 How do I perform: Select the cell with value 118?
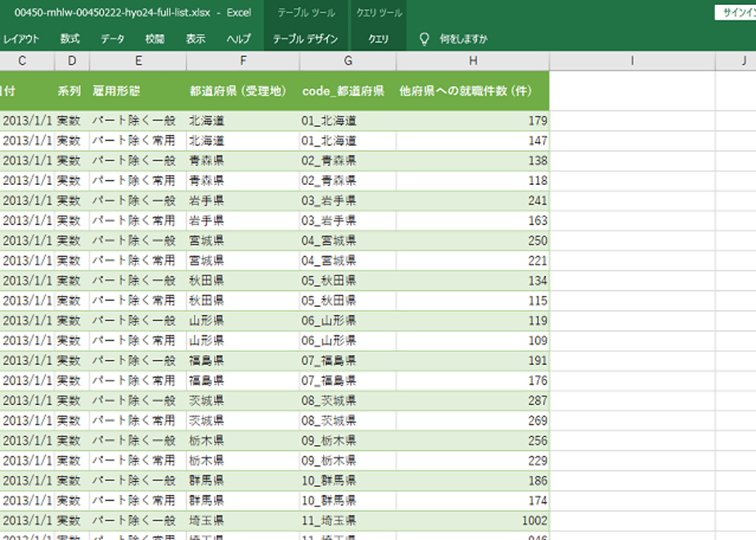coord(473,181)
